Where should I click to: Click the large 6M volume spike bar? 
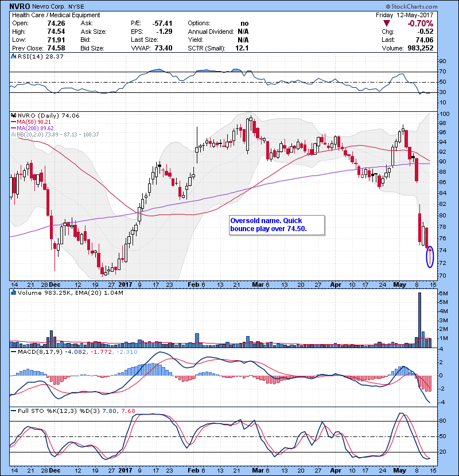click(420, 320)
